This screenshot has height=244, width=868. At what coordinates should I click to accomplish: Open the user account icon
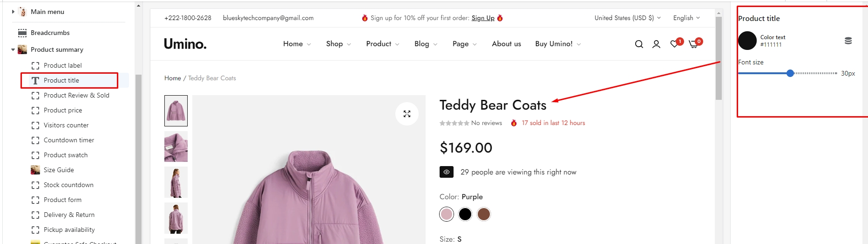656,44
